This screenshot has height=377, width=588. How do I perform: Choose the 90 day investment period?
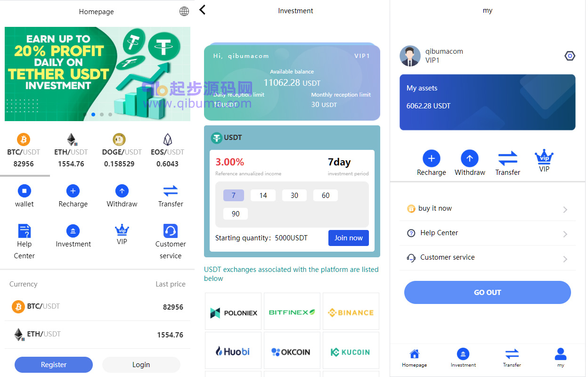(236, 214)
